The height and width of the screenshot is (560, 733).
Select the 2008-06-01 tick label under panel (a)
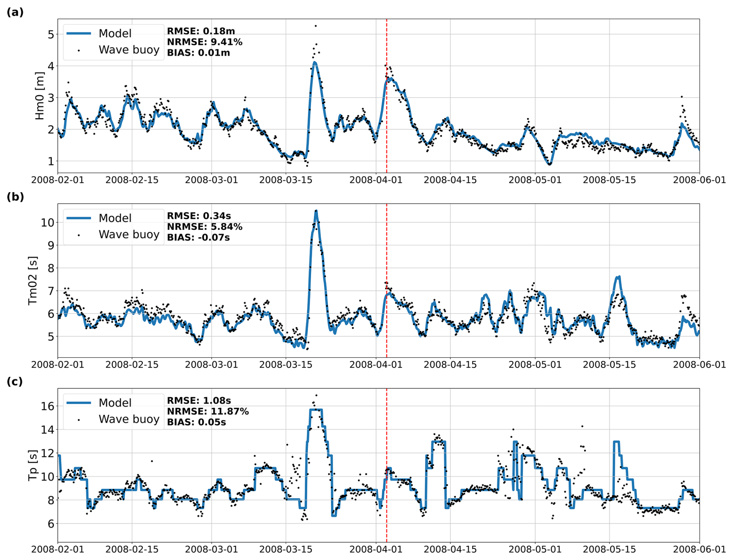coord(699,180)
